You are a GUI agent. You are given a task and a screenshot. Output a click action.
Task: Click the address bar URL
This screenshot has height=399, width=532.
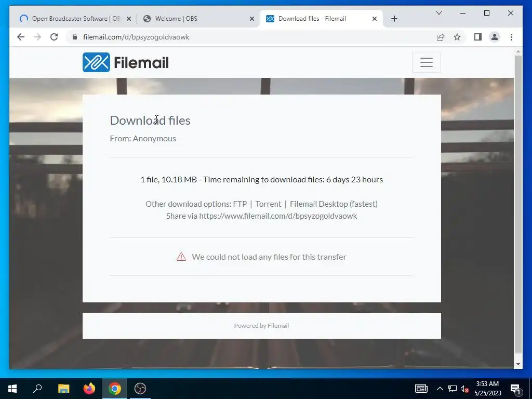coord(136,37)
